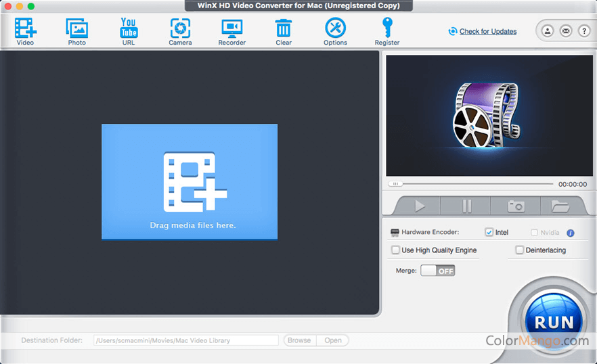Open the YouTube URL downloader
Screen dimensions: 597x364
coord(129,32)
